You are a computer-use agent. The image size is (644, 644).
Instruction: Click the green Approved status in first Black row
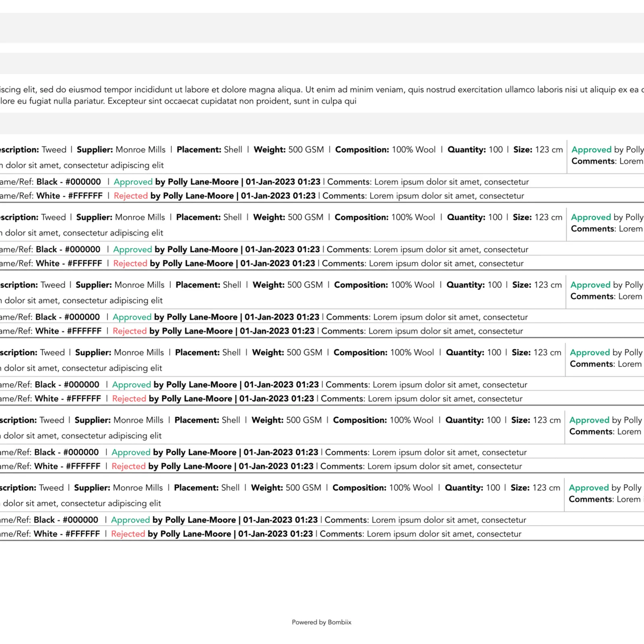click(x=133, y=182)
